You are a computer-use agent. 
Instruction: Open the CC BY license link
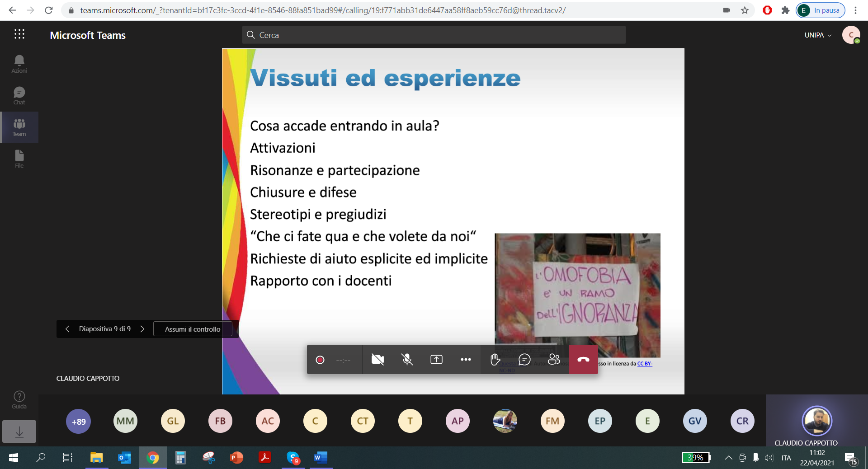pos(645,363)
